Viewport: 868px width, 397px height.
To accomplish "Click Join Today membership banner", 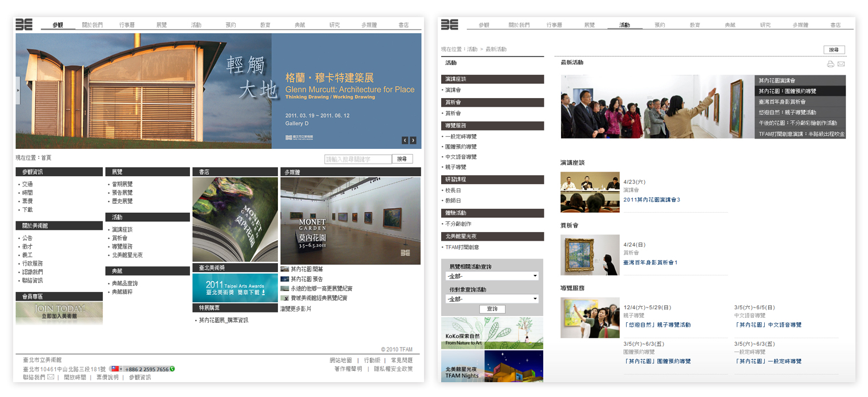I will coord(59,313).
